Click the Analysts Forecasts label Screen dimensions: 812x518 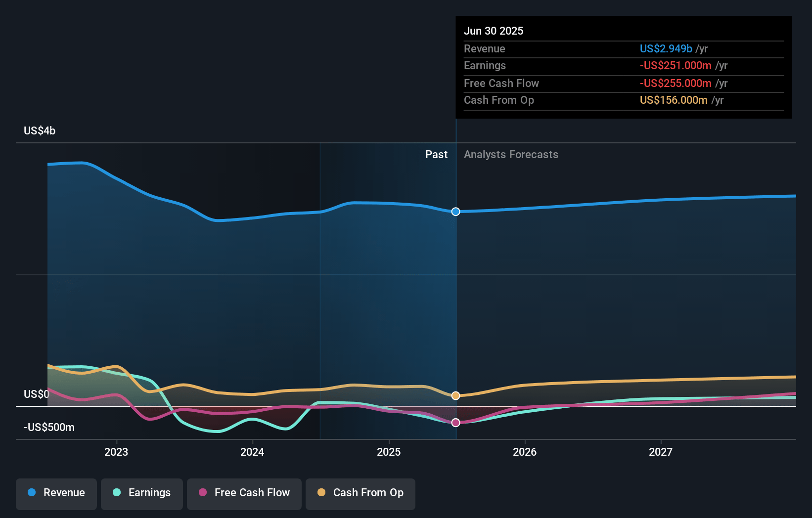tap(511, 154)
